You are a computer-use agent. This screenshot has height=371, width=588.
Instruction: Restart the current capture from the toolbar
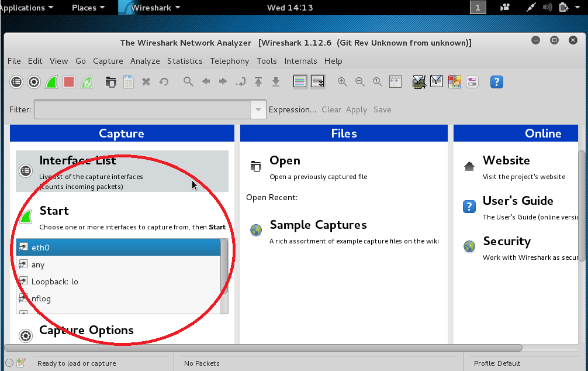(87, 82)
